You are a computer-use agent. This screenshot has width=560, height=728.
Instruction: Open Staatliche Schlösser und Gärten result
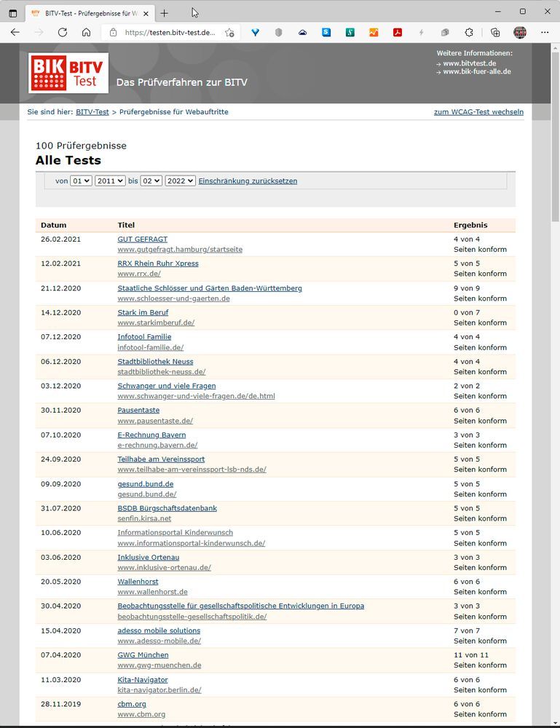point(210,288)
